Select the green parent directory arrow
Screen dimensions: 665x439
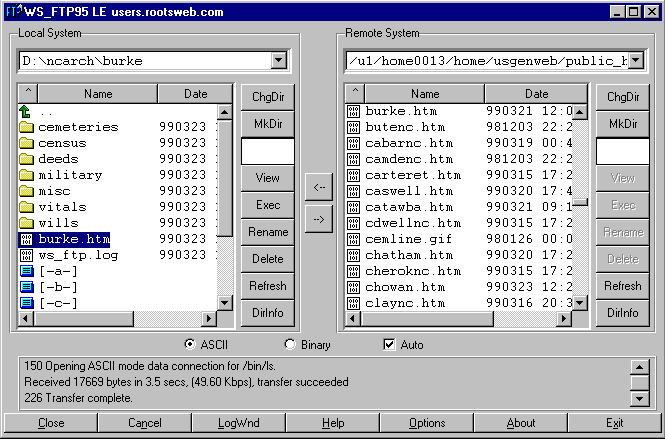pos(27,111)
